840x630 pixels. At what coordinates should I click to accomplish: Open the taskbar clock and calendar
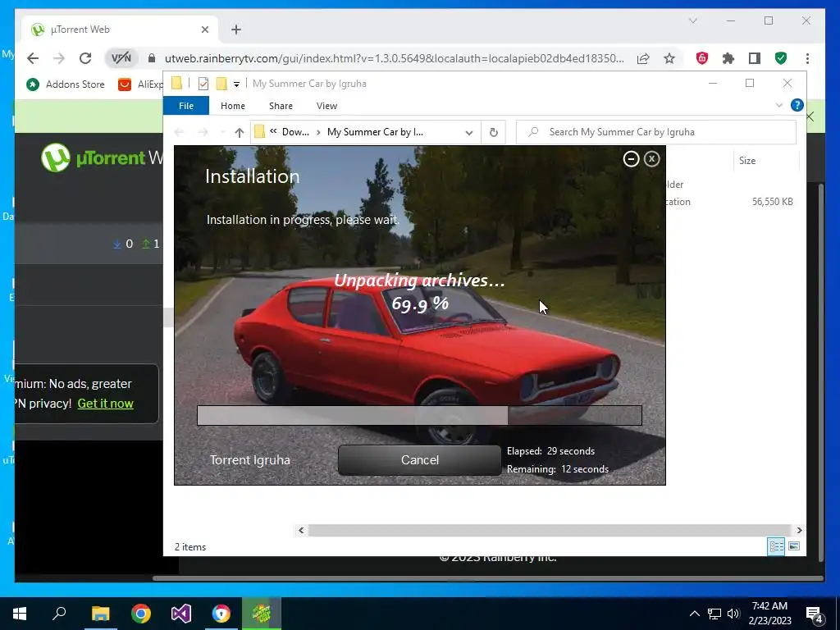(769, 614)
